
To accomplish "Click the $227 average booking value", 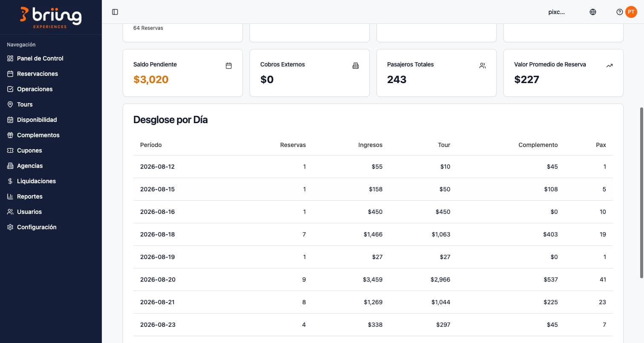I will click(526, 79).
